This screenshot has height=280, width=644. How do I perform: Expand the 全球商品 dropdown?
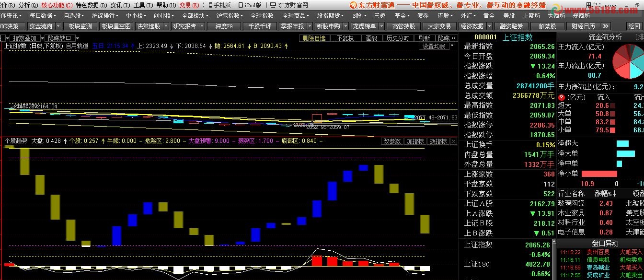point(297,15)
